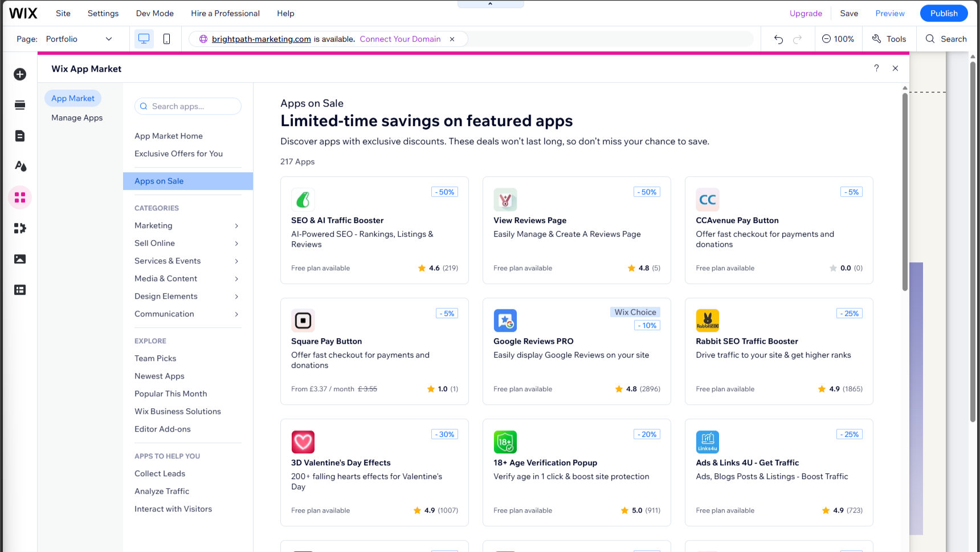Open the Site menu
Image resolution: width=980 pixels, height=552 pixels.
(63, 13)
